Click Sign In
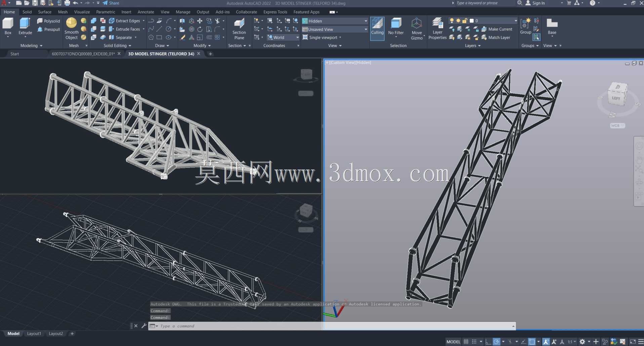Viewport: 644px width, 346px height. (535, 3)
